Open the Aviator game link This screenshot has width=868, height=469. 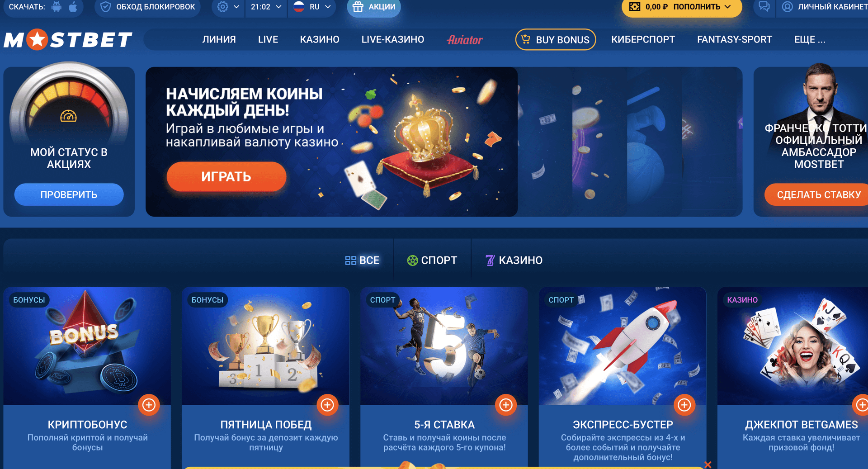coord(465,40)
